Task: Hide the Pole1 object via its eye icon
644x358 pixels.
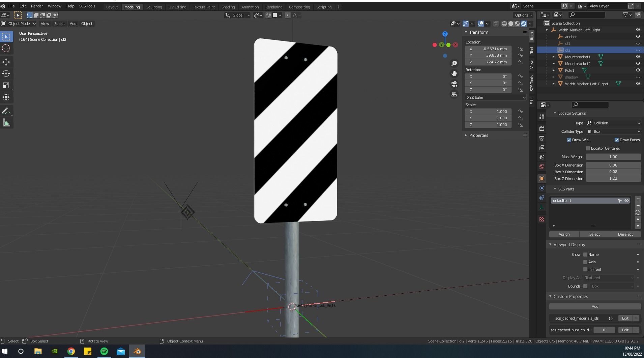Action: 638,70
